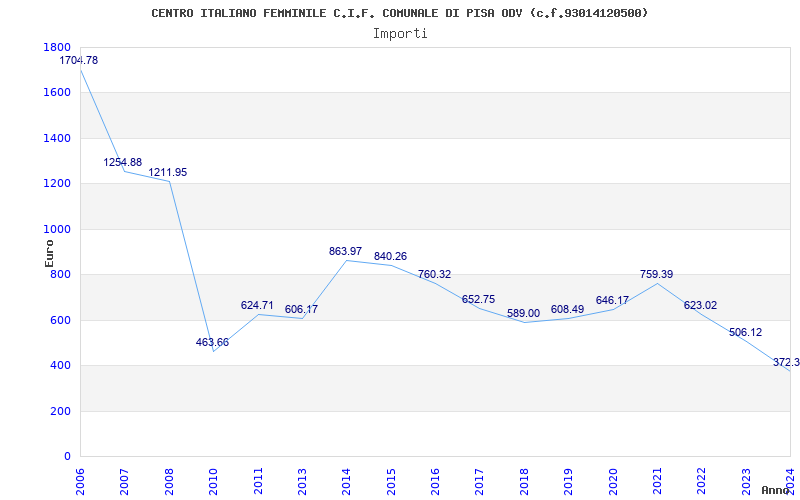This screenshot has width=800, height=500.
Task: Select the 863.97 data label
Action: click(345, 252)
